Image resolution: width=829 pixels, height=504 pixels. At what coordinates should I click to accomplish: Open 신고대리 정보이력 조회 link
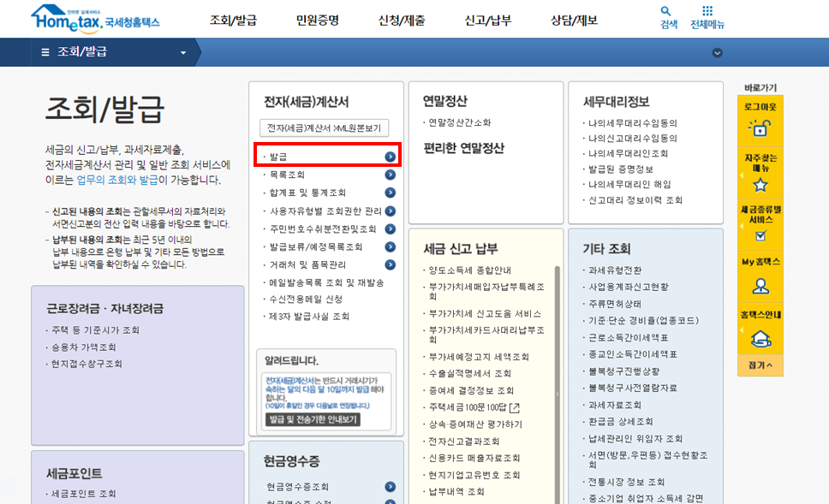pyautogui.click(x=635, y=200)
